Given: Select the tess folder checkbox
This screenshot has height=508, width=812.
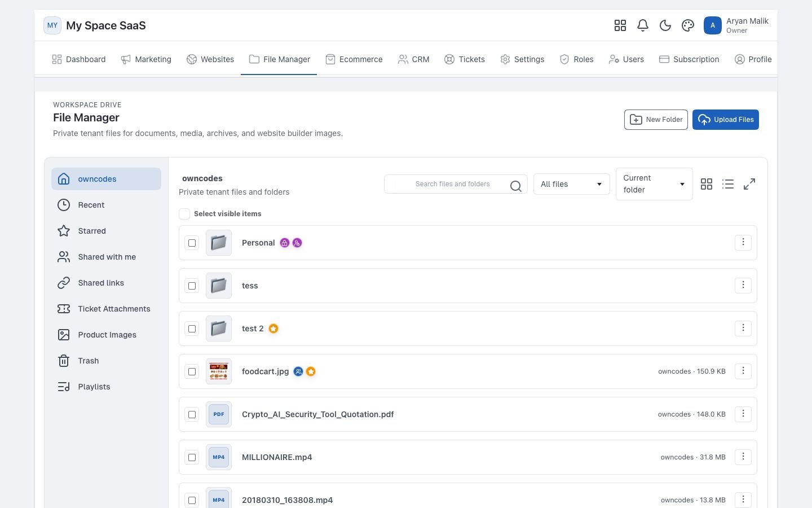Looking at the screenshot, I should pos(192,286).
